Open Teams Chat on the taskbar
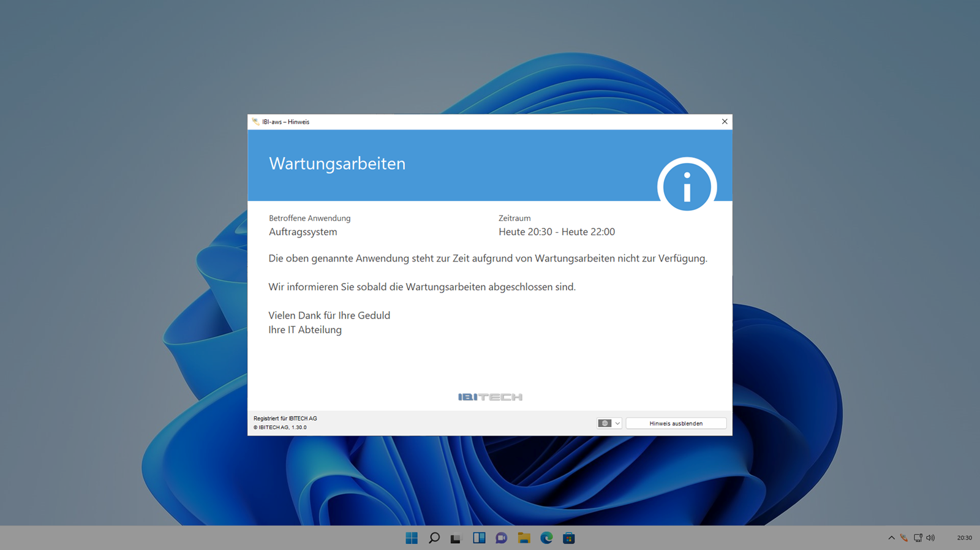 coord(501,538)
